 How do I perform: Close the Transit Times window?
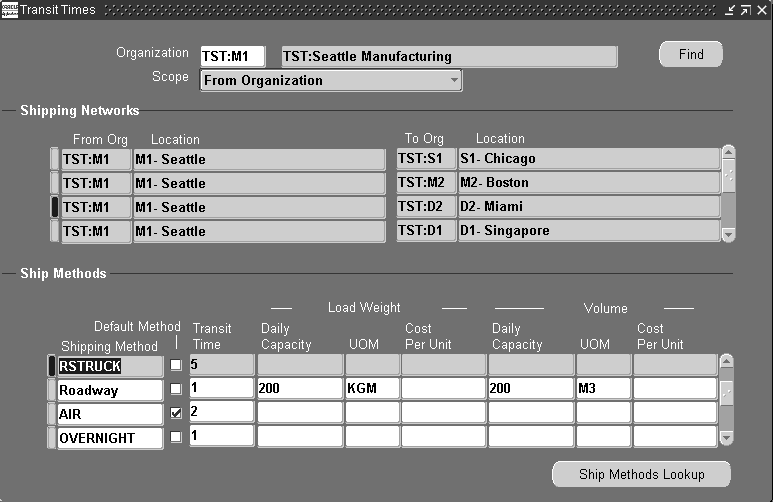762,9
